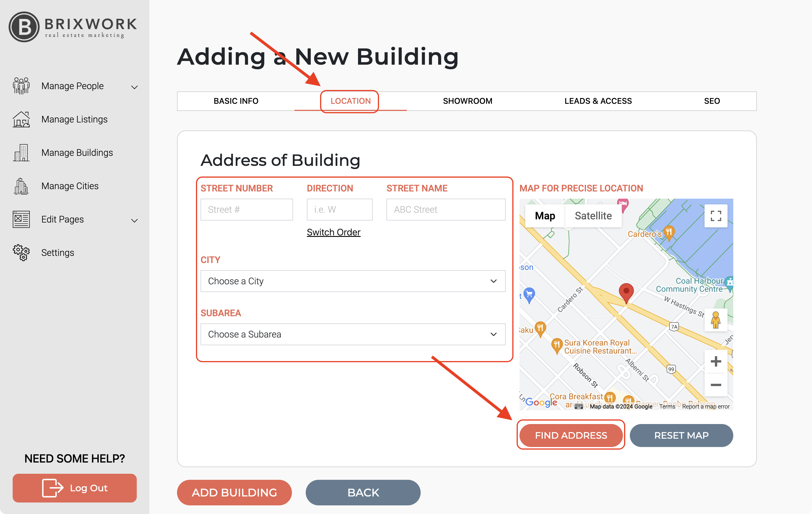Zoom in the map with plus
812x514 pixels.
point(715,362)
